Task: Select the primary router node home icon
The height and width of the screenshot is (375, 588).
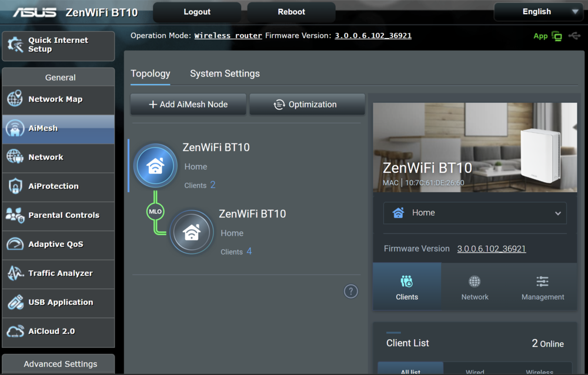Action: pyautogui.click(x=155, y=166)
